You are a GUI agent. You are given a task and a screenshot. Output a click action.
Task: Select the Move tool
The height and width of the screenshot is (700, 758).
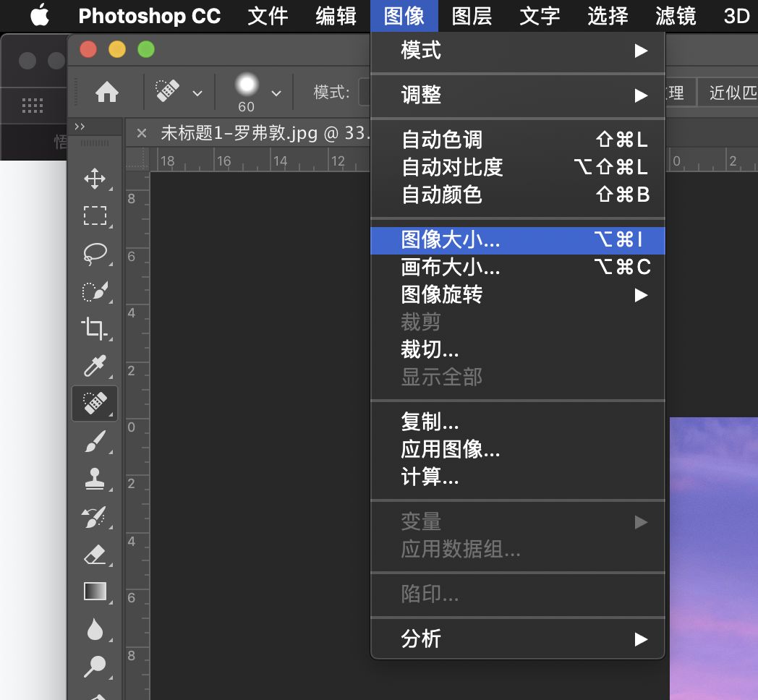point(95,179)
